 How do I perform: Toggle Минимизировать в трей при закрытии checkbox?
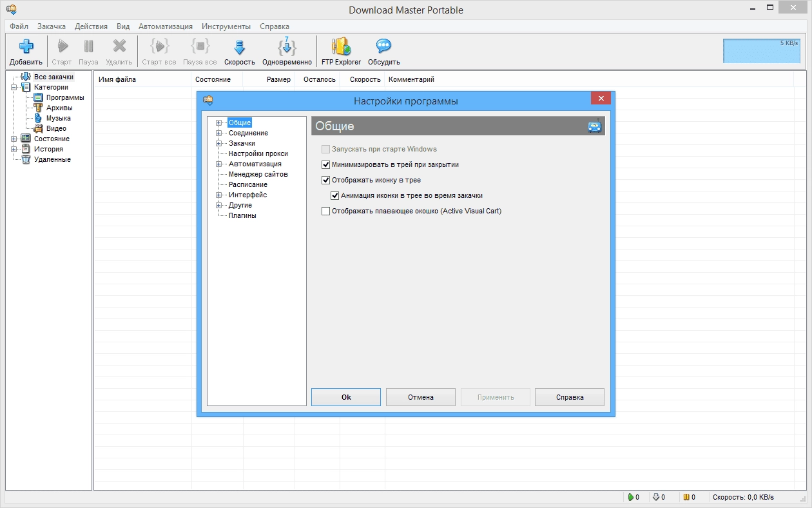325,164
